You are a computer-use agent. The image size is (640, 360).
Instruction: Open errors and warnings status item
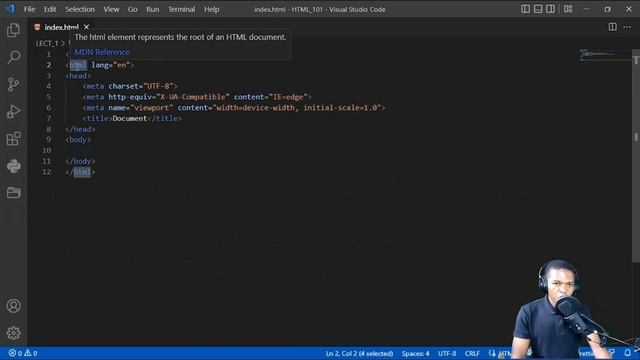click(x=23, y=353)
